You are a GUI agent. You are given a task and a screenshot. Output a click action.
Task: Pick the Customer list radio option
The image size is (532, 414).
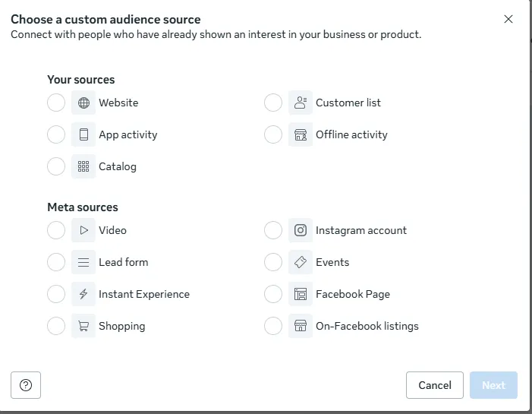point(273,103)
